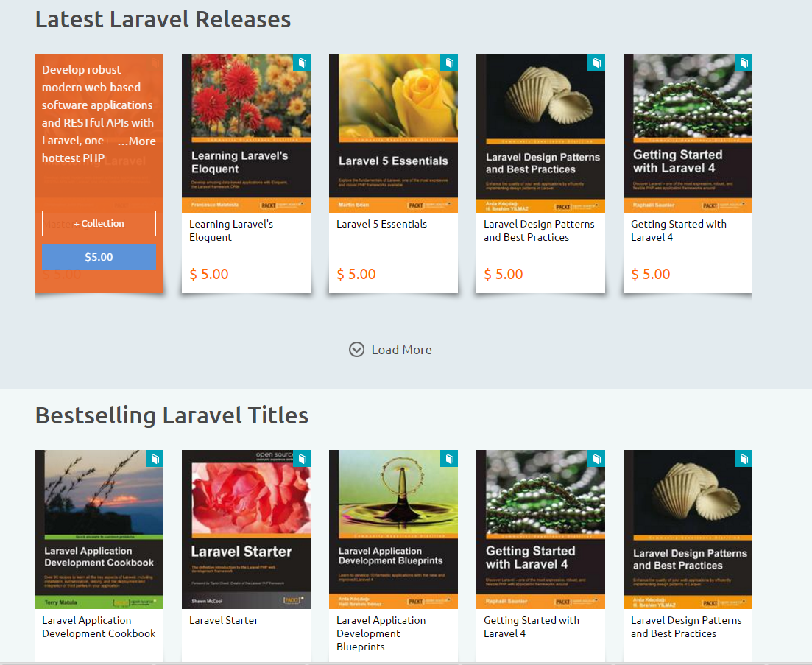
Task: Click the Load More link text
Action: click(401, 350)
